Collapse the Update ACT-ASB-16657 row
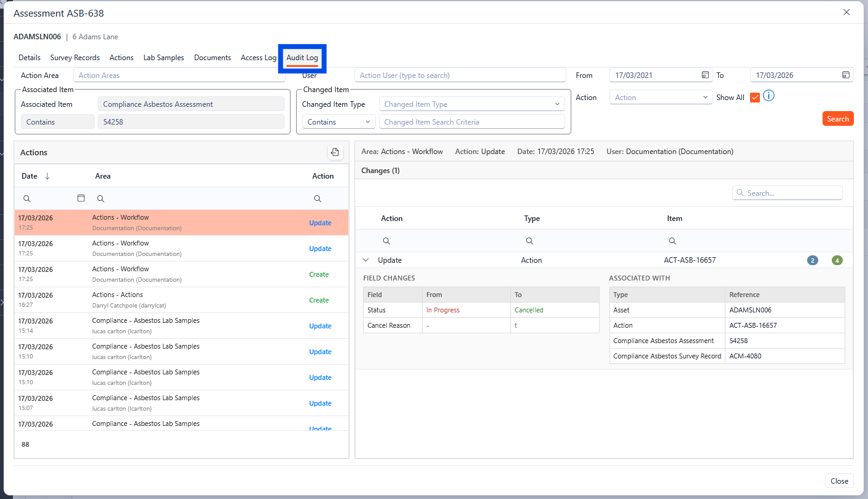The image size is (868, 499). click(366, 260)
